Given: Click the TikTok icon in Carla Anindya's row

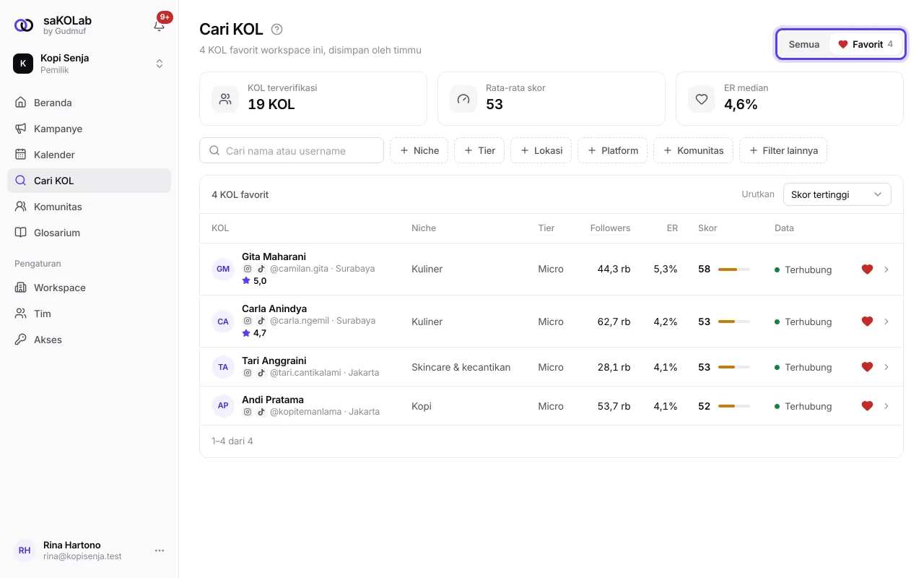Looking at the screenshot, I should 261,321.
